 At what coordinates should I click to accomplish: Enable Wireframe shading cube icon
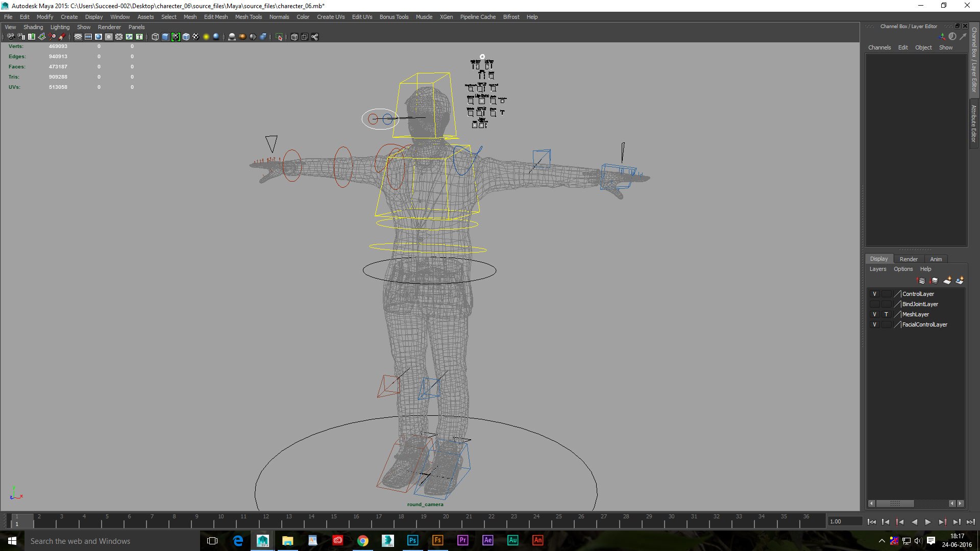155,37
